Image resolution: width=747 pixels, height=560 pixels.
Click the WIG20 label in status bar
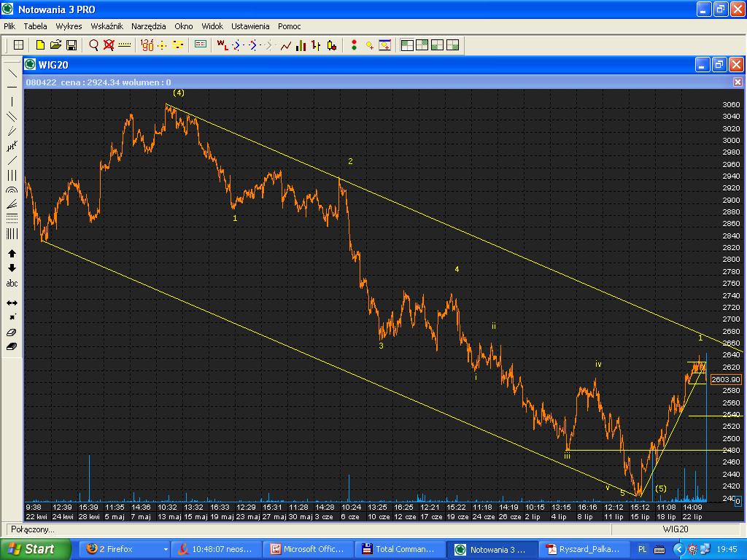click(x=676, y=529)
